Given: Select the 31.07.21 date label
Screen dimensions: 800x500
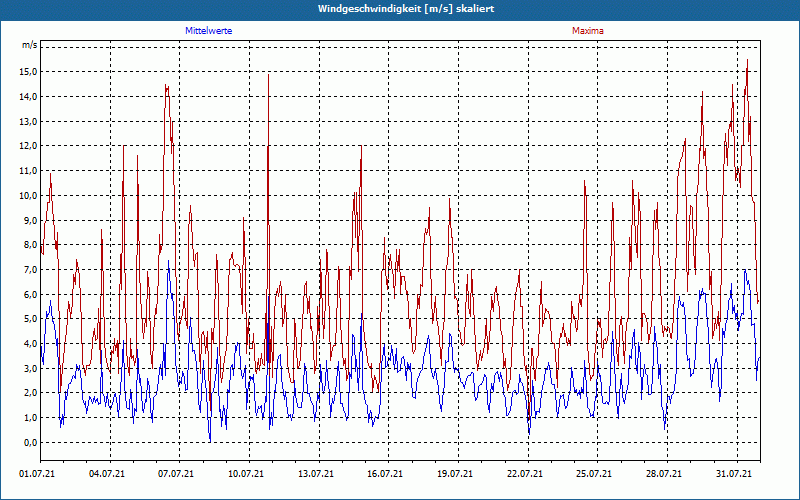Looking at the screenshot, I should pyautogui.click(x=734, y=474).
